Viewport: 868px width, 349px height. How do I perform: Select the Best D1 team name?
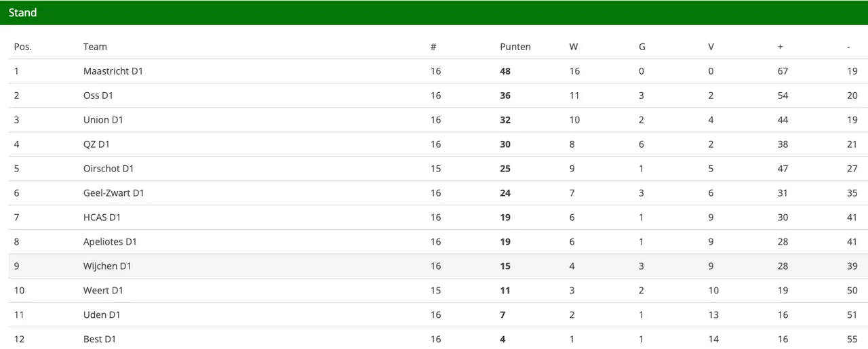pyautogui.click(x=100, y=339)
